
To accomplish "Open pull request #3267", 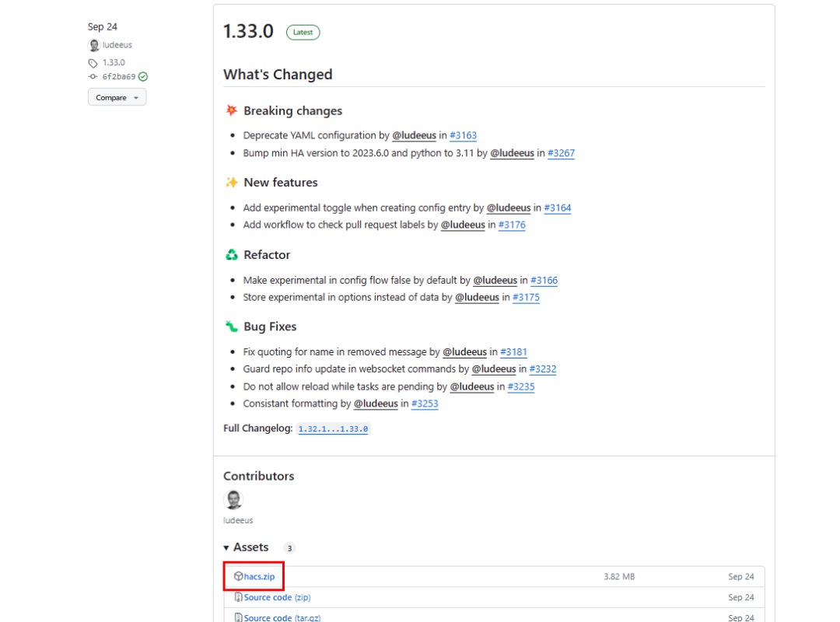I will 561,153.
